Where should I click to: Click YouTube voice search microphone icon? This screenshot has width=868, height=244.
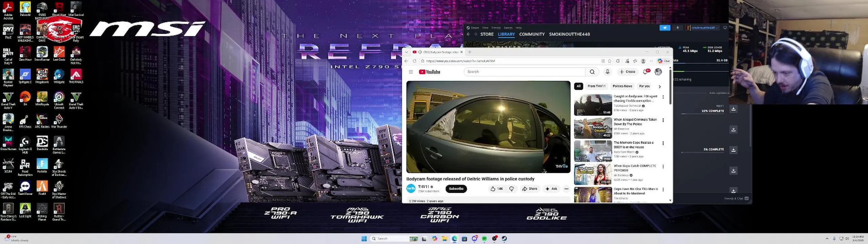607,72
